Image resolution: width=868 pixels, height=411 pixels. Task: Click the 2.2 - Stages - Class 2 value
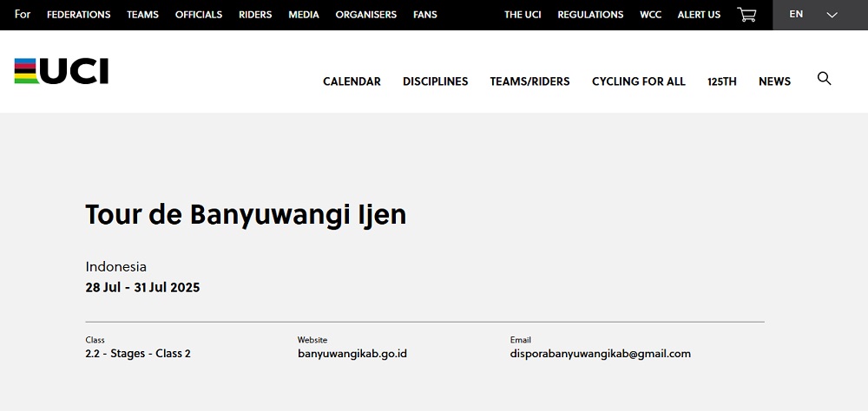138,354
